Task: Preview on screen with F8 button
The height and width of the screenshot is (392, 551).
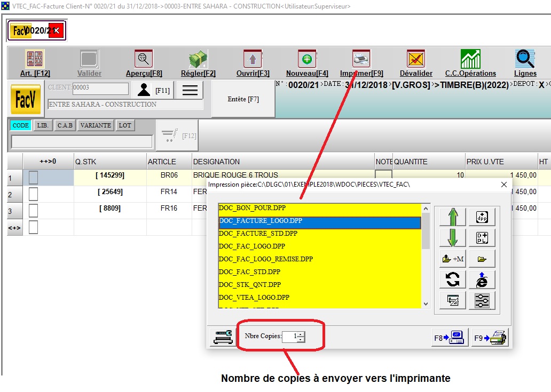Action: pyautogui.click(x=450, y=337)
